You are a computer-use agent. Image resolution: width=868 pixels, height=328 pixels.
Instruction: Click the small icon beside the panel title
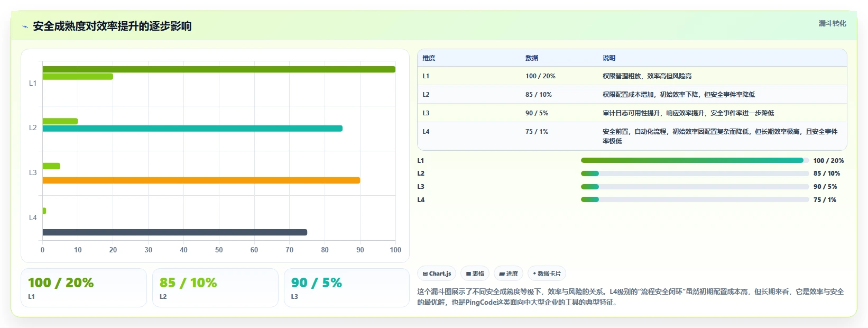25,26
